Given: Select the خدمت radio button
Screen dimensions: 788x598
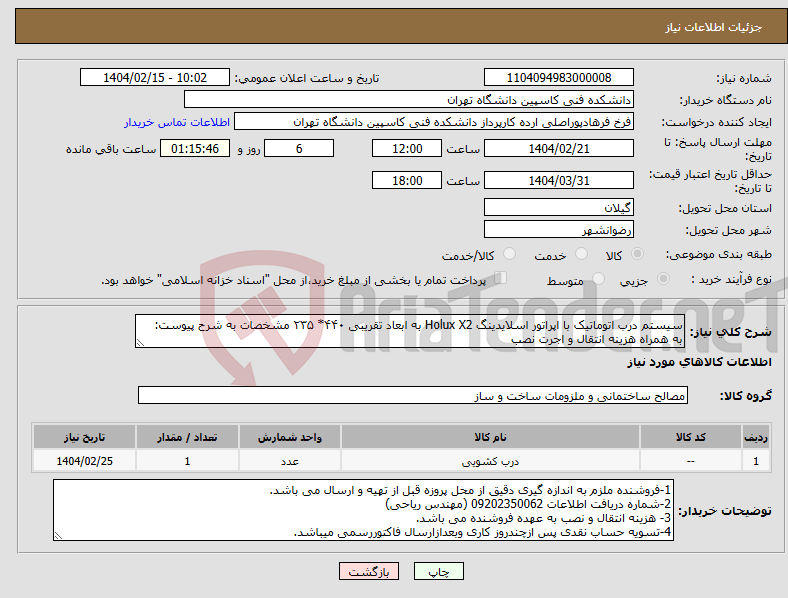Looking at the screenshot, I should click(x=581, y=254).
